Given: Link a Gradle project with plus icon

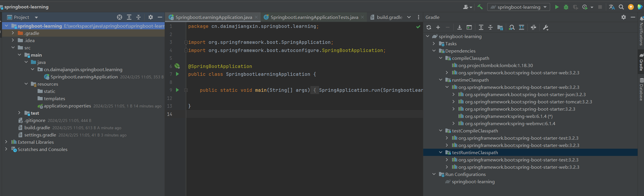Looking at the screenshot, I should (438, 28).
